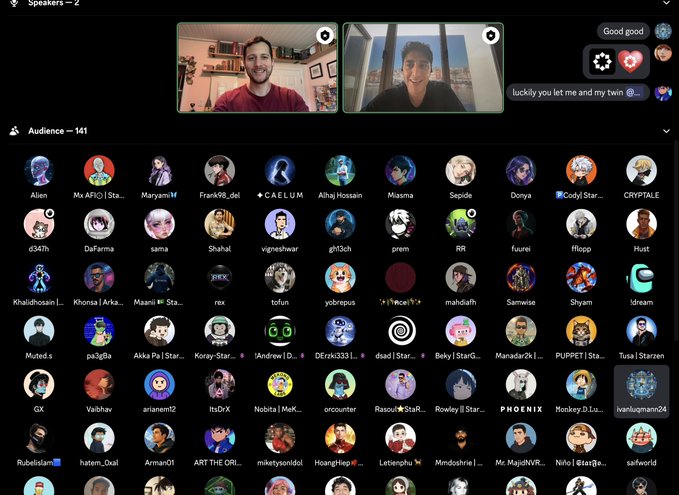679x495 pixels.
Task: Select CRYPTALE's avatar
Action: (641, 171)
